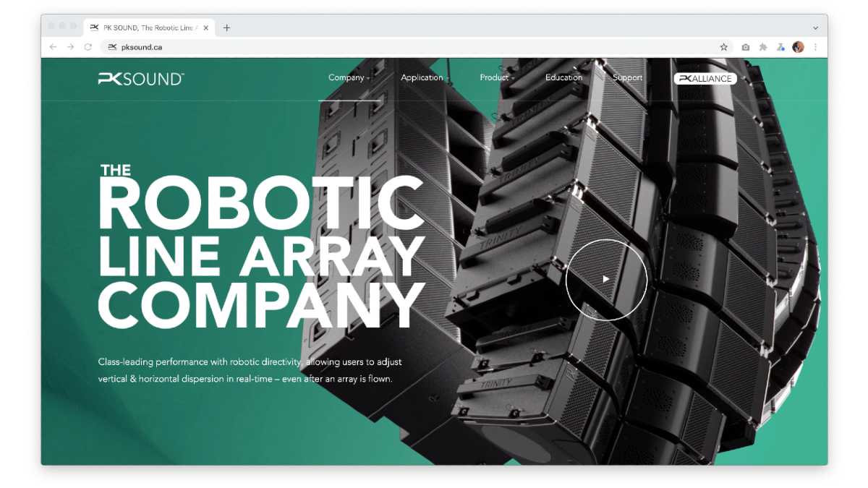Select the PK SOUND browser tab
Image resolution: width=868 pixels, height=488 pixels.
[x=149, y=27]
